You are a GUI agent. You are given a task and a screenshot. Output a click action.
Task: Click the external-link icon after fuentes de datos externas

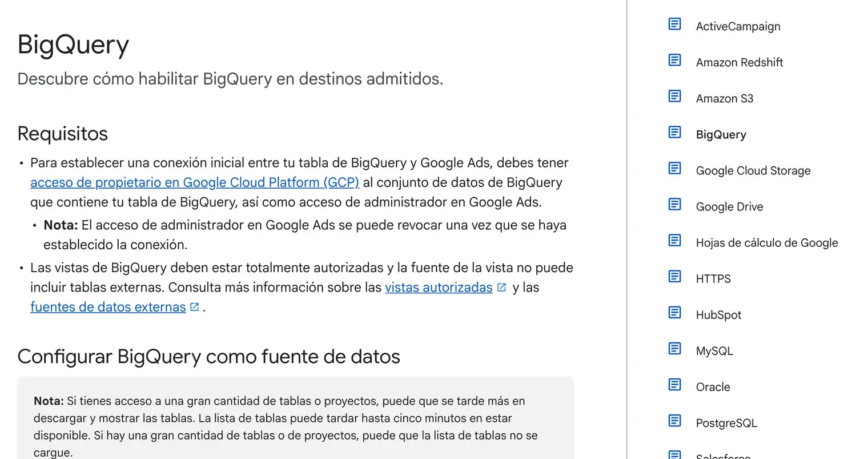tap(194, 307)
